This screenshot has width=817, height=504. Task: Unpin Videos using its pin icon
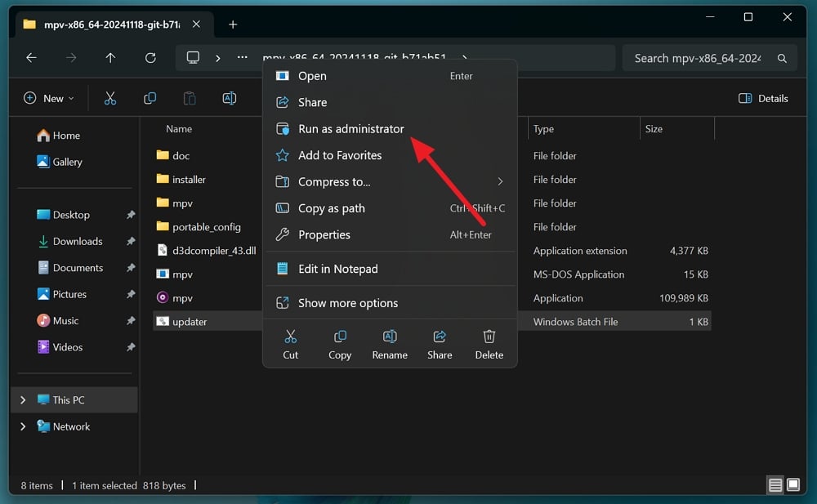click(x=130, y=347)
